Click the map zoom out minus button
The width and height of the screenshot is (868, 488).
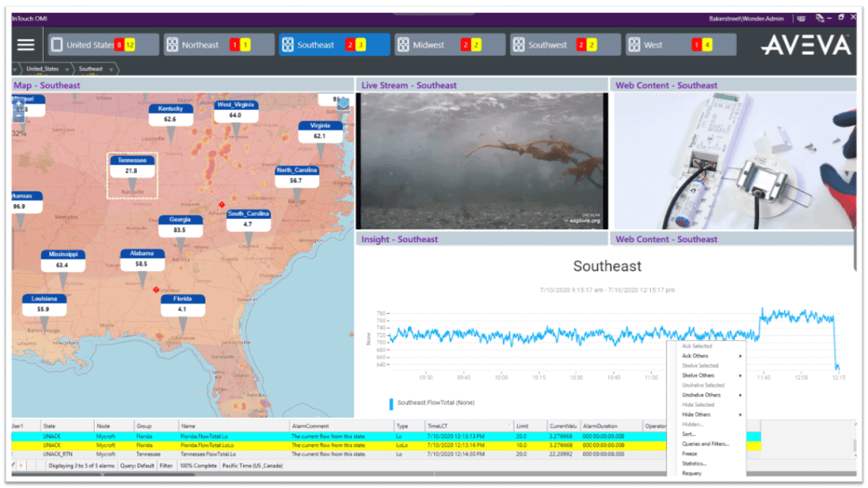pos(18,114)
